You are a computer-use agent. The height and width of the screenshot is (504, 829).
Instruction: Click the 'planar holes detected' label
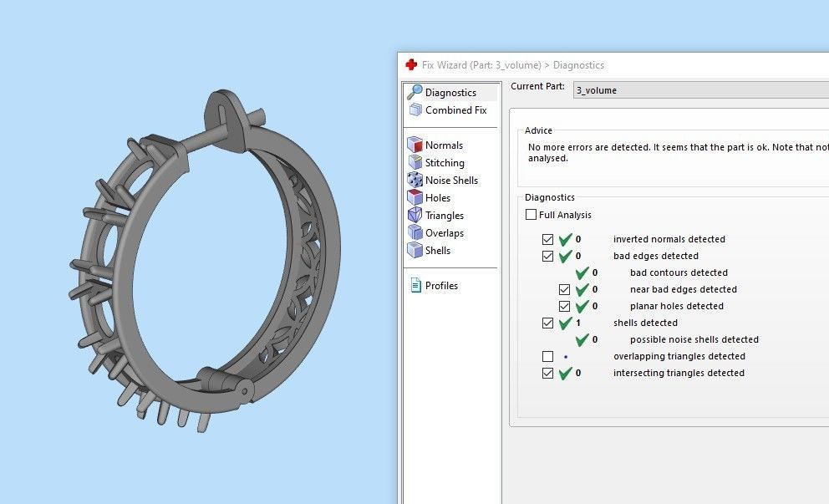tap(677, 306)
